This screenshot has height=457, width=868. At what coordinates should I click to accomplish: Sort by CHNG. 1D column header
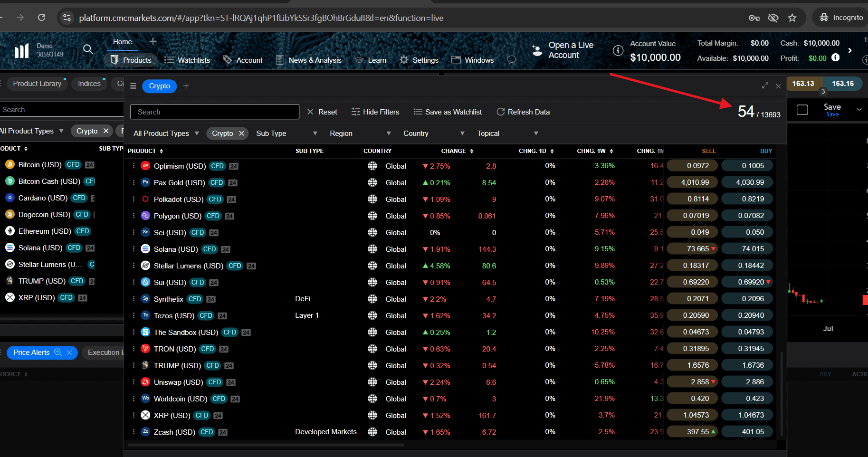coord(536,151)
